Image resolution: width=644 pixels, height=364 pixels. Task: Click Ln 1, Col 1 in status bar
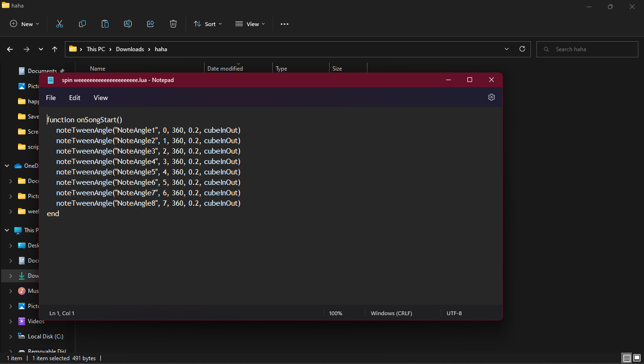click(62, 313)
